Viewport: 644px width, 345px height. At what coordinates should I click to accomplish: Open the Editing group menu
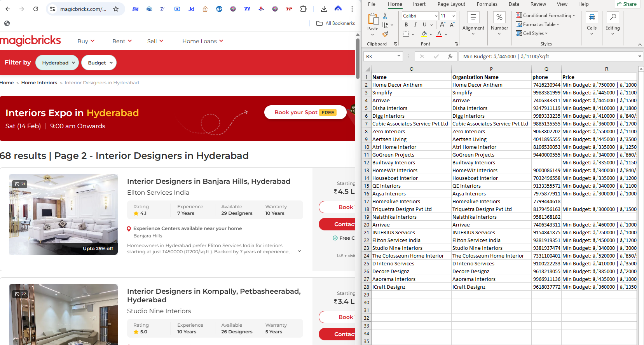pyautogui.click(x=613, y=24)
